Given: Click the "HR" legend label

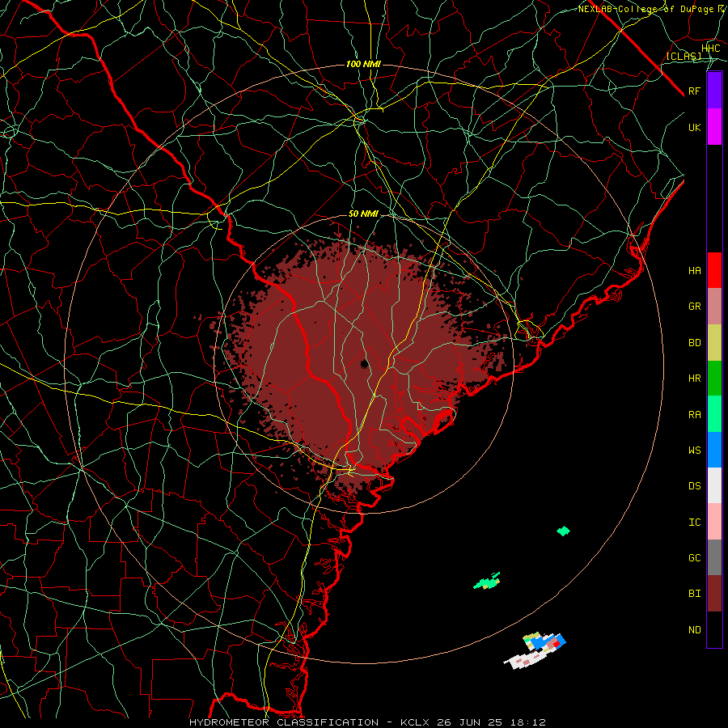Looking at the screenshot, I should [x=695, y=379].
